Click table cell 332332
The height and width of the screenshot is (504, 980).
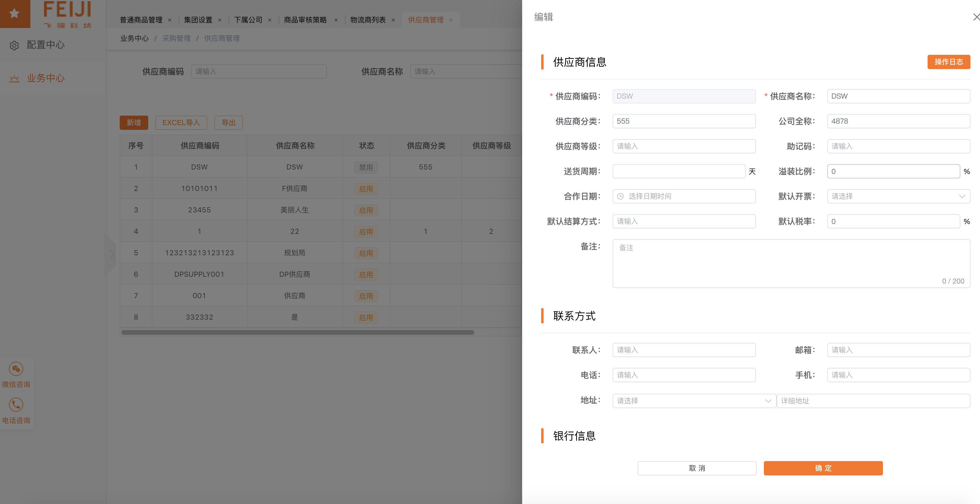[x=199, y=317]
